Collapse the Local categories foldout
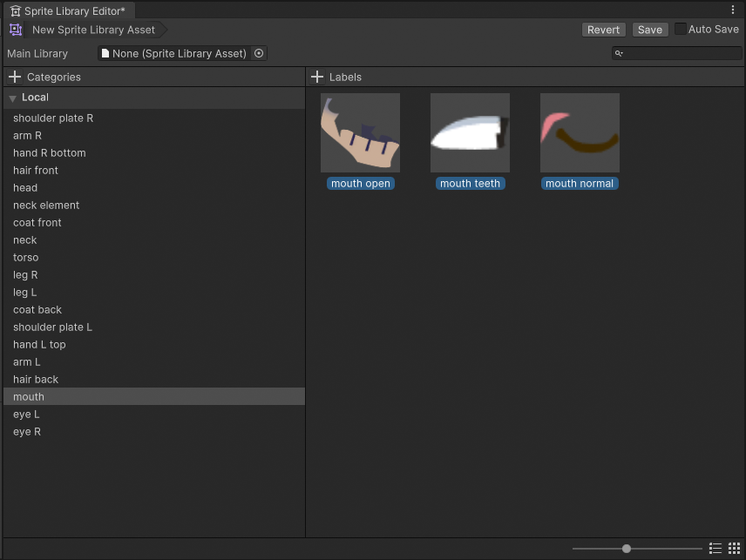This screenshot has width=746, height=560. point(13,98)
